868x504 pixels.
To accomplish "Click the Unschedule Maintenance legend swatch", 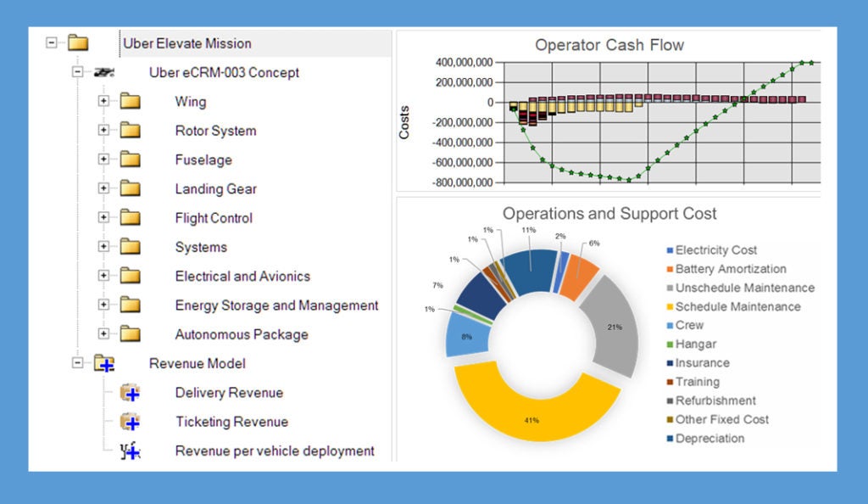I will point(670,288).
